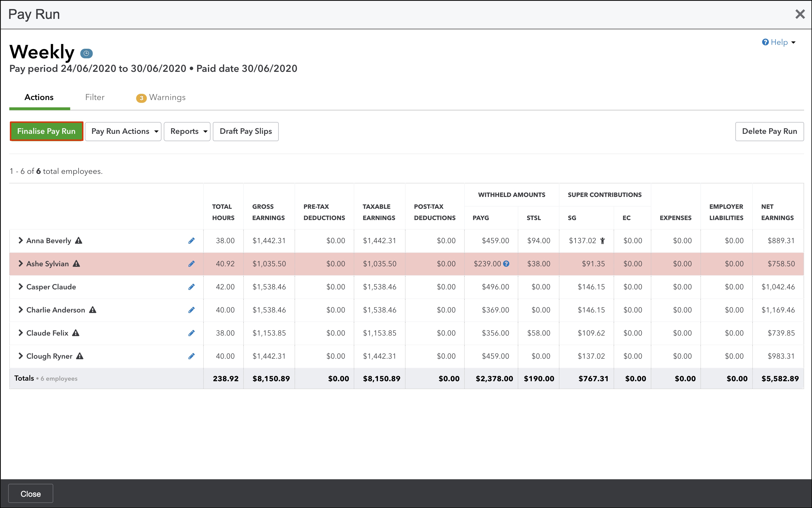Viewport: 812px width, 508px height.
Task: Switch to the Filter tab
Action: point(95,97)
